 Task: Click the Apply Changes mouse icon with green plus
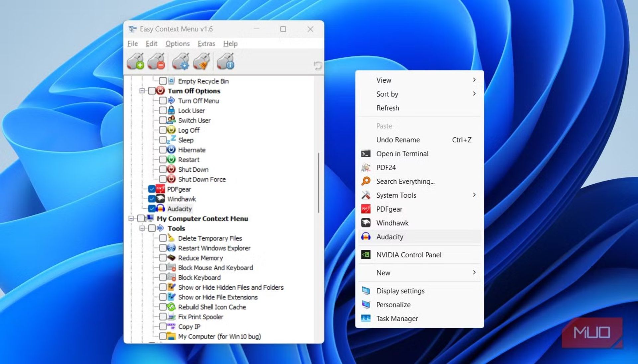tap(135, 61)
